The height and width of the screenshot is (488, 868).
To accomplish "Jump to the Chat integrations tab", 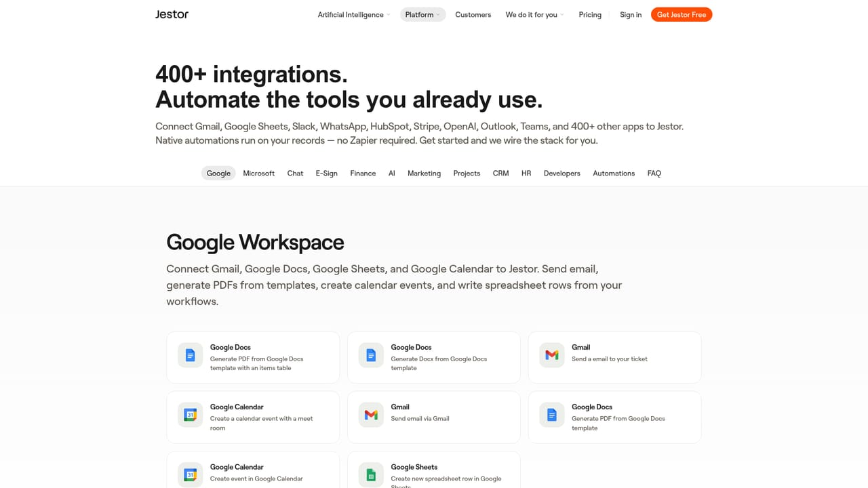I will tap(295, 174).
